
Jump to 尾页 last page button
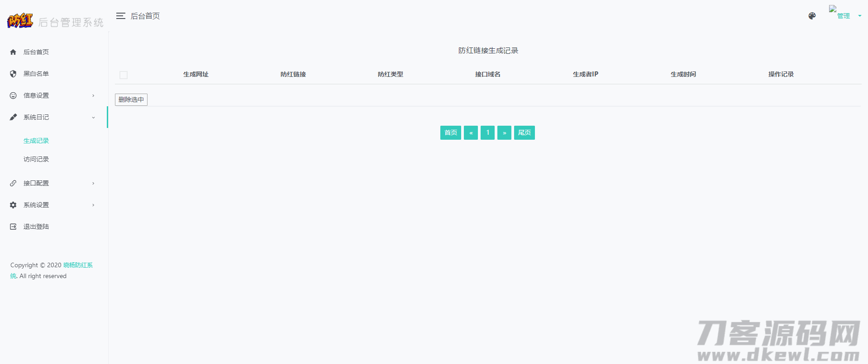point(524,132)
